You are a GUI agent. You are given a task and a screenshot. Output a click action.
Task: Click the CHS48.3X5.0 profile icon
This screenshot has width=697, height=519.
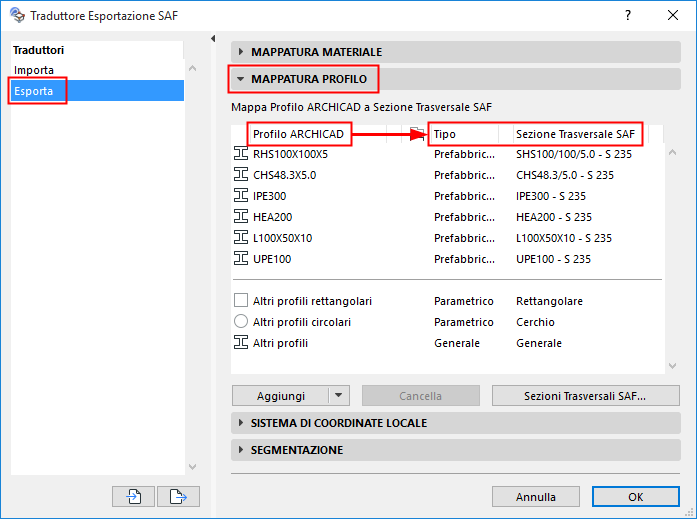click(241, 175)
